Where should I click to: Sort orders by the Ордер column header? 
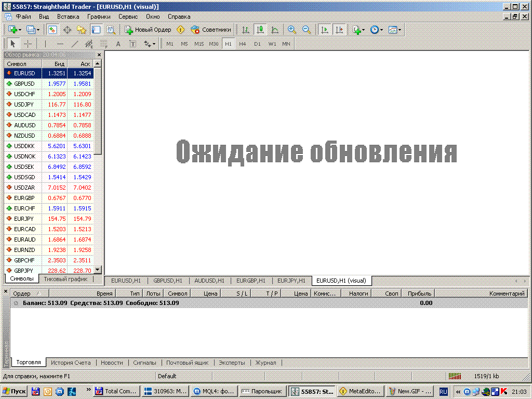30,294
